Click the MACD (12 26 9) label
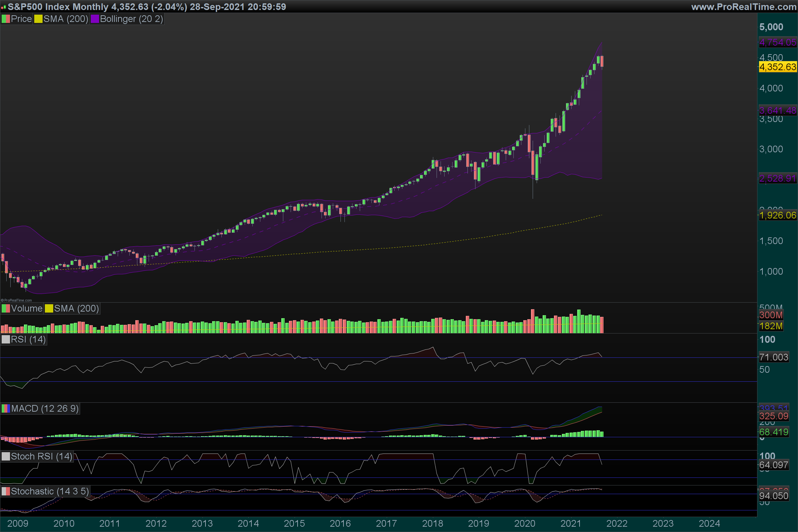The image size is (798, 532). 45,409
